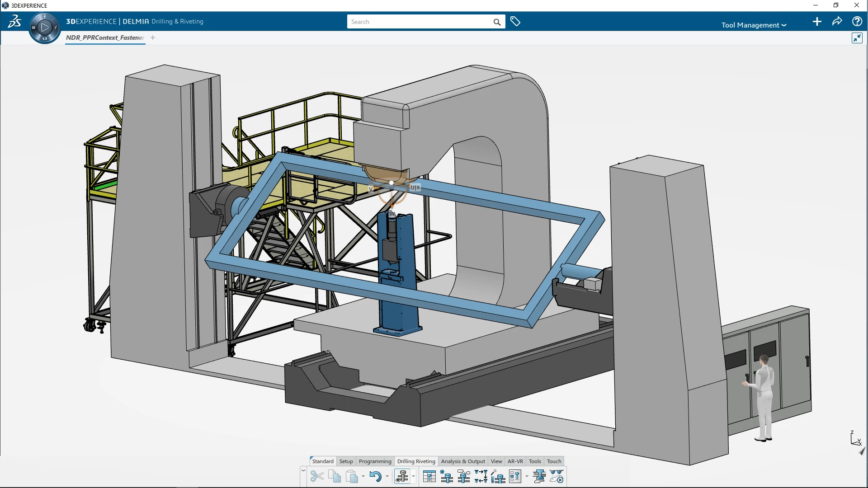The image size is (868, 488).
Task: Click the Share arrow button
Action: [x=837, y=21]
